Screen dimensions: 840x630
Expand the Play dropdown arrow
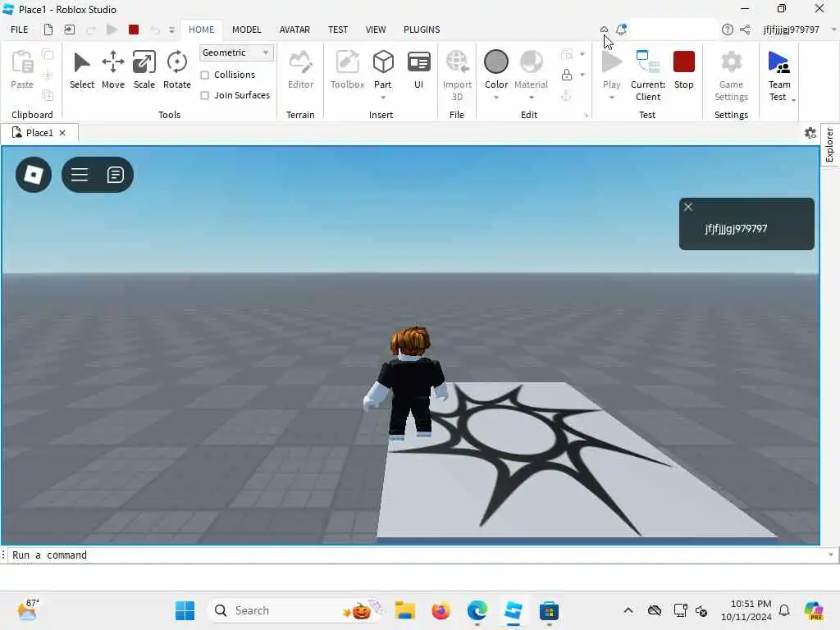pyautogui.click(x=612, y=98)
